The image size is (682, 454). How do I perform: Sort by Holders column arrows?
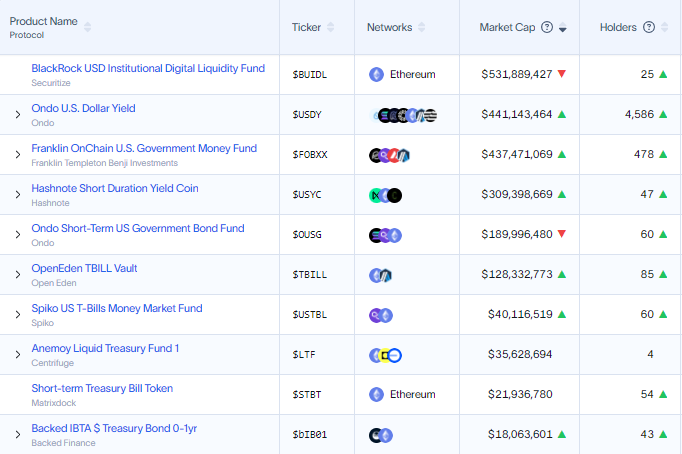[666, 27]
